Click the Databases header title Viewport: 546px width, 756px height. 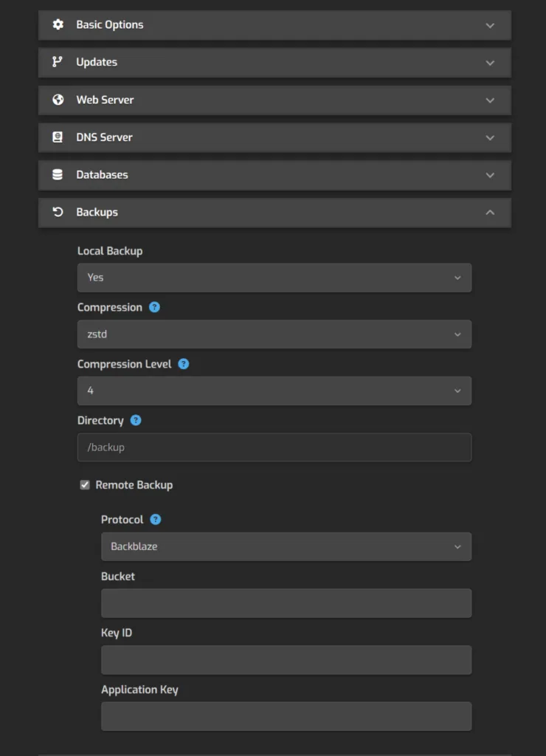tap(102, 174)
